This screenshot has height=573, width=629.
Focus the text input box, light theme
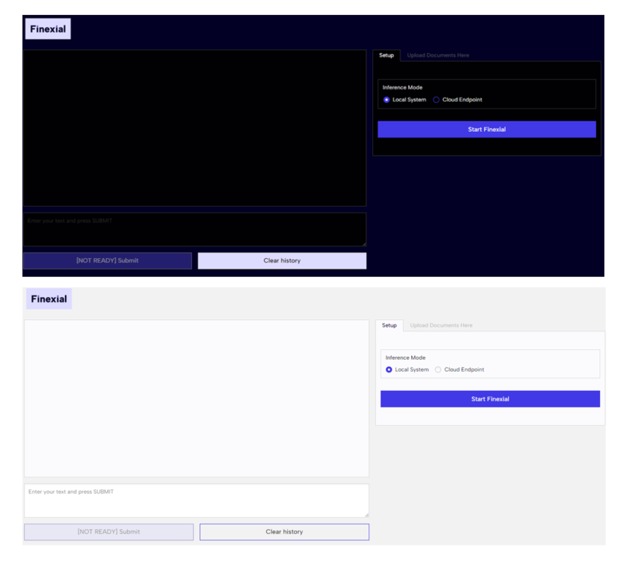coord(197,500)
